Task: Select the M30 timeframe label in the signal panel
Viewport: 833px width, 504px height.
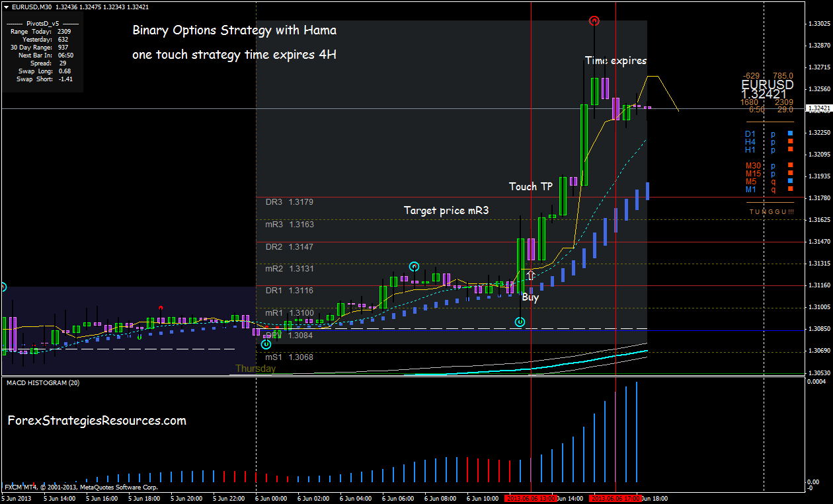Action: tap(752, 166)
